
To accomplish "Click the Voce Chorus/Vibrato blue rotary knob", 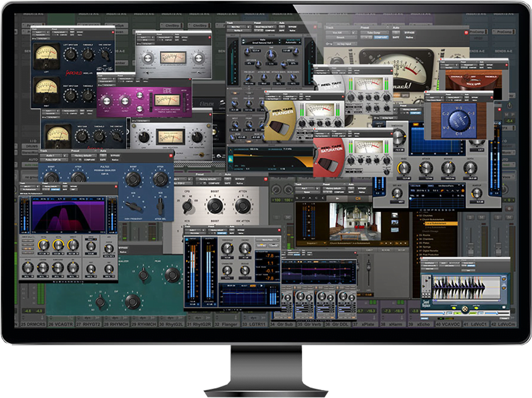I will [458, 121].
